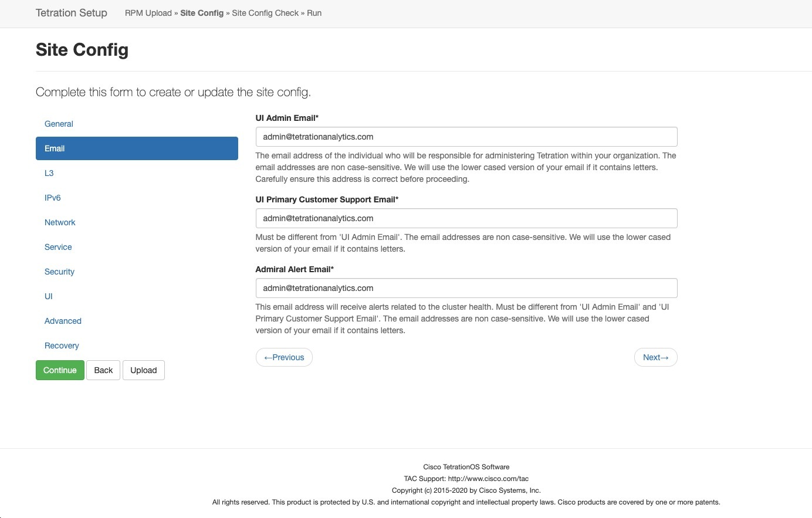The width and height of the screenshot is (812, 518).
Task: Open the IPv6 settings section
Action: [x=53, y=198]
